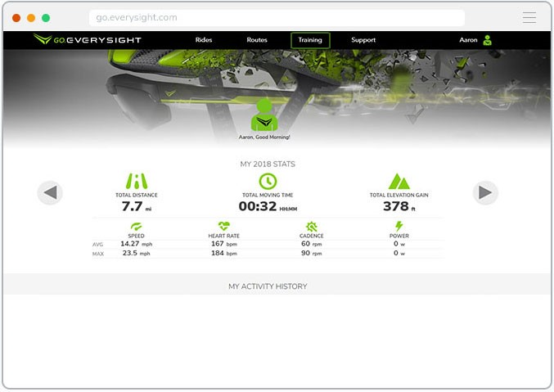
Task: Click the browser hamburger menu icon
Action: [x=529, y=17]
